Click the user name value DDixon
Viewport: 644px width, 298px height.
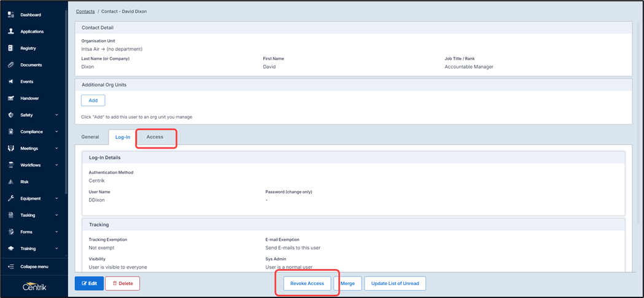[x=96, y=200]
